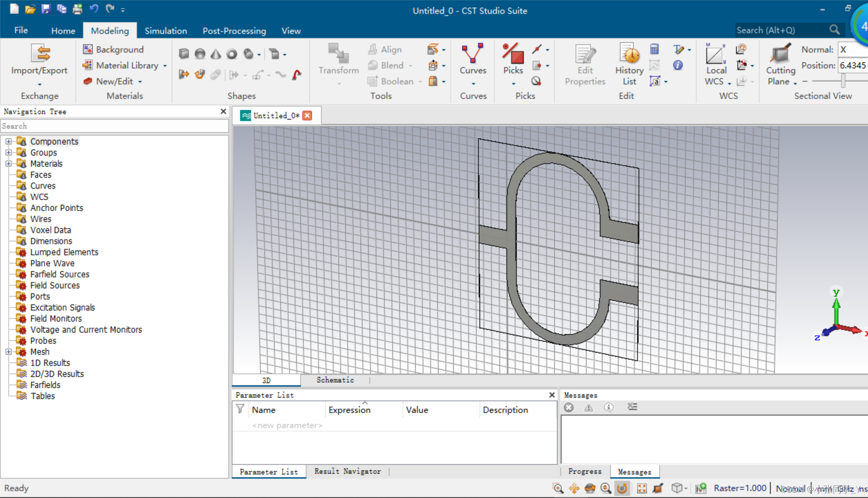Select the Brick shape tool
This screenshot has height=498, width=868.
click(184, 54)
